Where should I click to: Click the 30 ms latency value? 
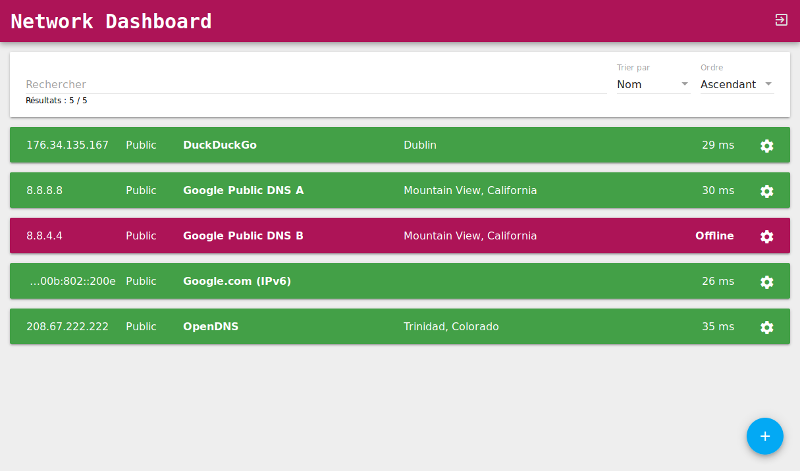(x=718, y=190)
